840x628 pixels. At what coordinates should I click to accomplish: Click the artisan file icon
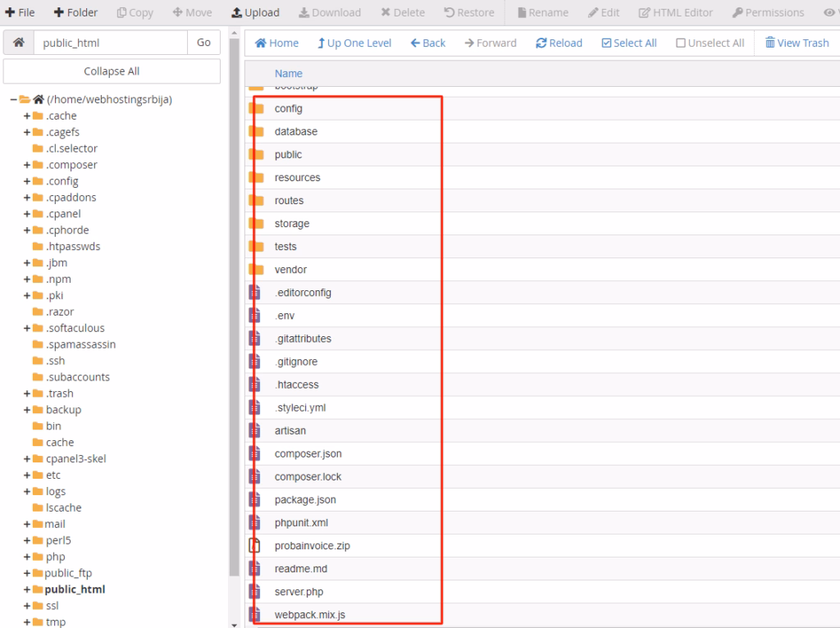pyautogui.click(x=255, y=431)
